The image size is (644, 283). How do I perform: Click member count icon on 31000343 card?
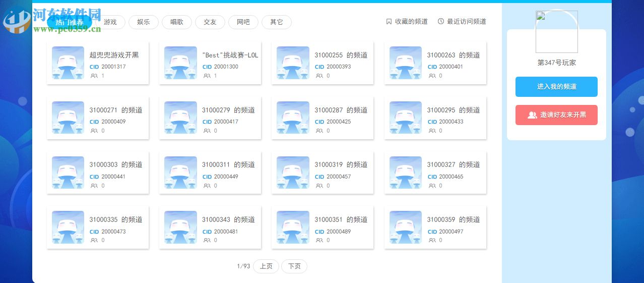coord(207,240)
